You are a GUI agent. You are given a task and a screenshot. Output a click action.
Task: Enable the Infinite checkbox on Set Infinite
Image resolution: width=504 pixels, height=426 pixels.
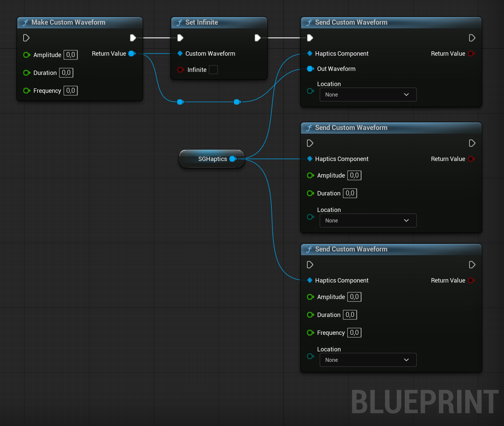pyautogui.click(x=213, y=70)
